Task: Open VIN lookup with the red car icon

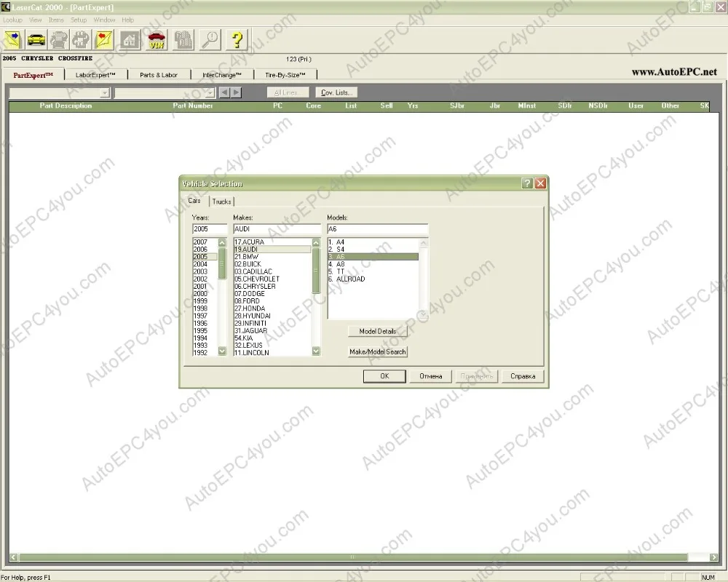Action: tap(157, 39)
